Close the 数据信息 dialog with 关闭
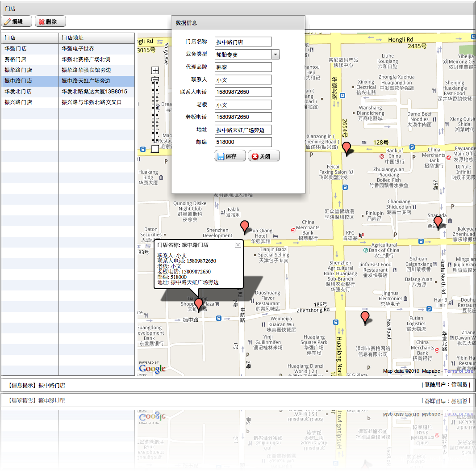Image resolution: width=476 pixels, height=471 pixels. click(x=264, y=156)
